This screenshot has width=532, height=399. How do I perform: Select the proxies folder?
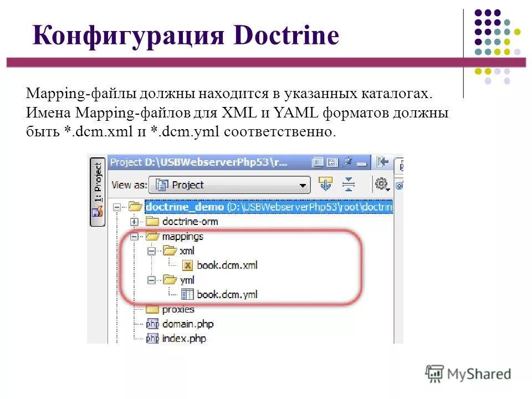(x=178, y=309)
